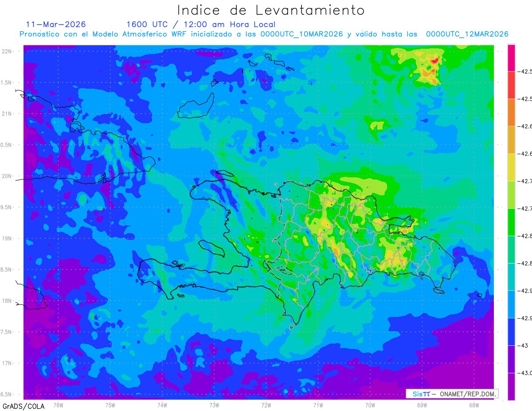The width and height of the screenshot is (532, 411).
Task: Click the violet swatch above the bottom purple
Action: [511, 359]
